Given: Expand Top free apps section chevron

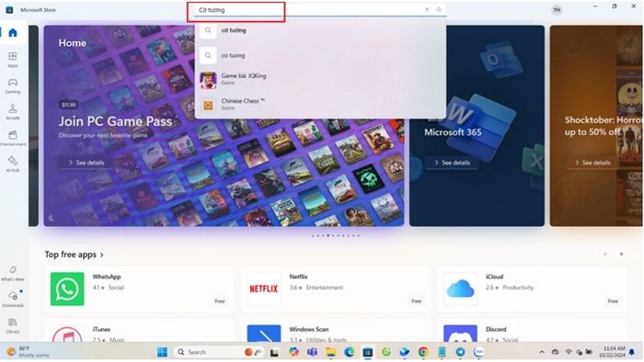Looking at the screenshot, I should (102, 255).
